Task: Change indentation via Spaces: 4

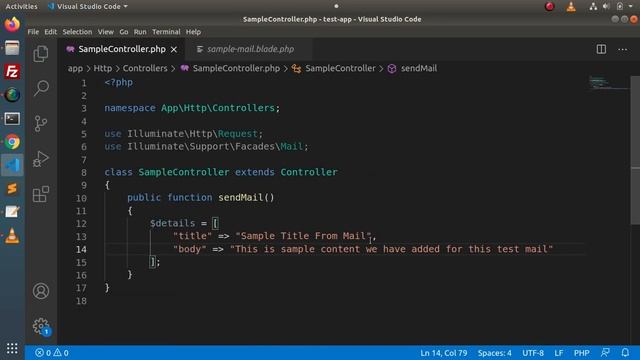Action: [494, 353]
